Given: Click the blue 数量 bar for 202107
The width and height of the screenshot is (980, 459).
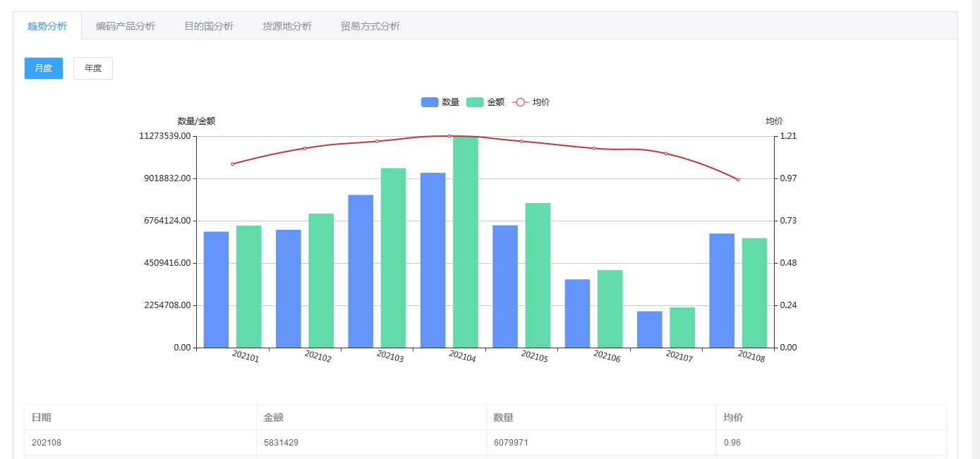Looking at the screenshot, I should click(650, 329).
